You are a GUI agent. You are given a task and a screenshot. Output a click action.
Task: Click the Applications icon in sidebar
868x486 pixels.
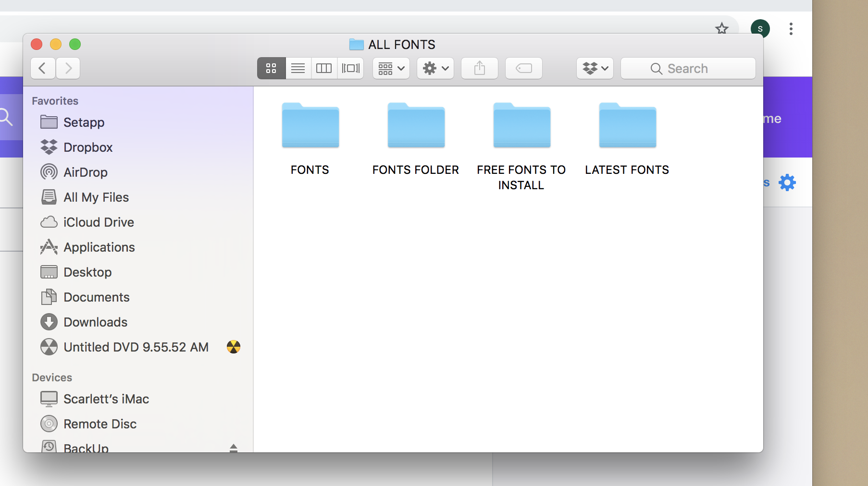click(x=49, y=247)
